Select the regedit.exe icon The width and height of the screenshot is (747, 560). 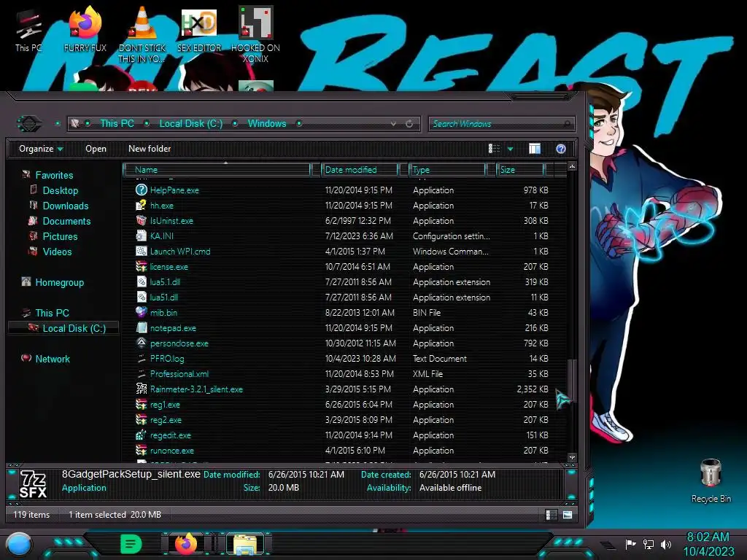(141, 435)
